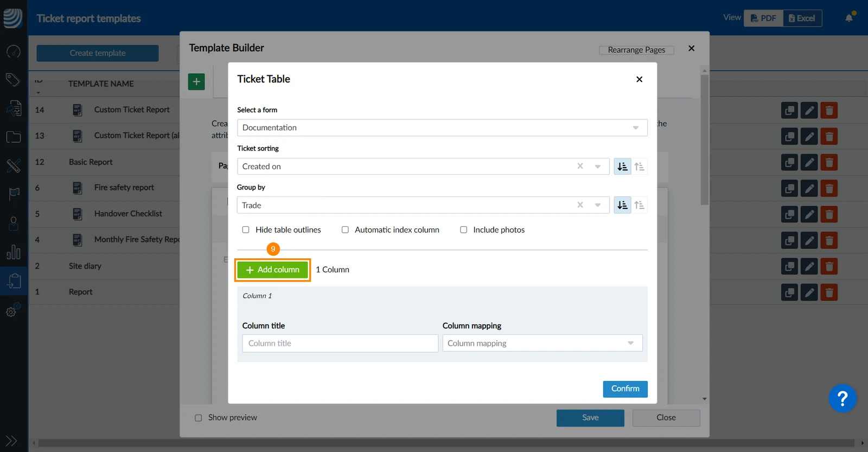
Task: Set Group by Trade to ascending order
Action: [x=640, y=205]
